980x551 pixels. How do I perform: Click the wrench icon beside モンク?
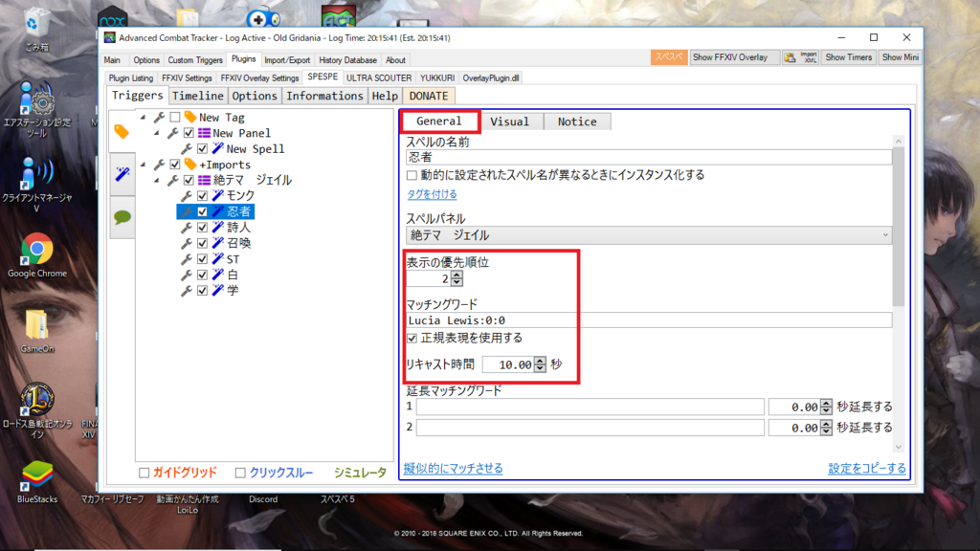[x=187, y=196]
